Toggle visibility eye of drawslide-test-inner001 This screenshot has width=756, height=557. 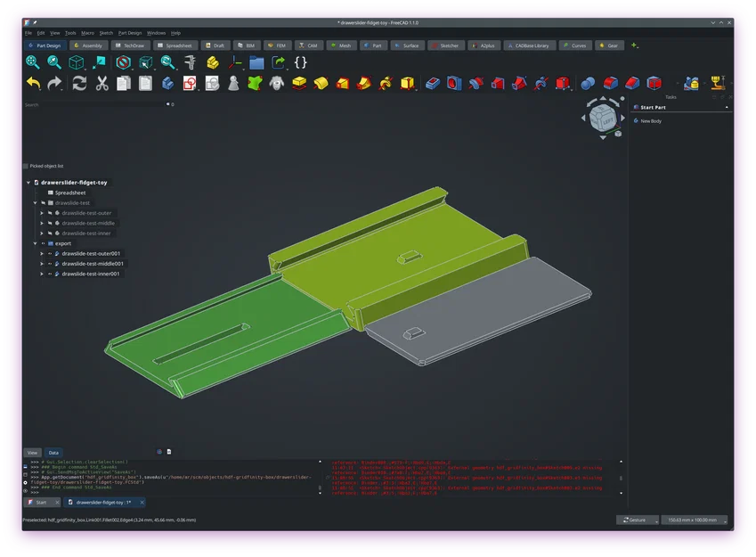click(50, 274)
